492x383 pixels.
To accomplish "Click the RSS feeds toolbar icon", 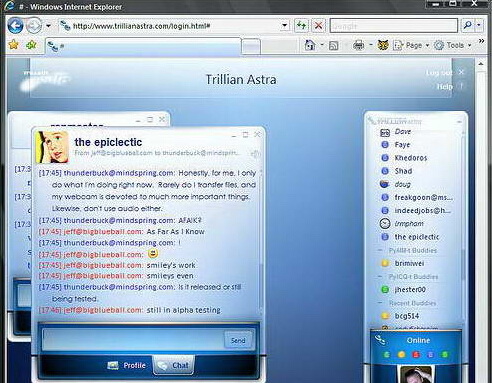I will [x=334, y=45].
